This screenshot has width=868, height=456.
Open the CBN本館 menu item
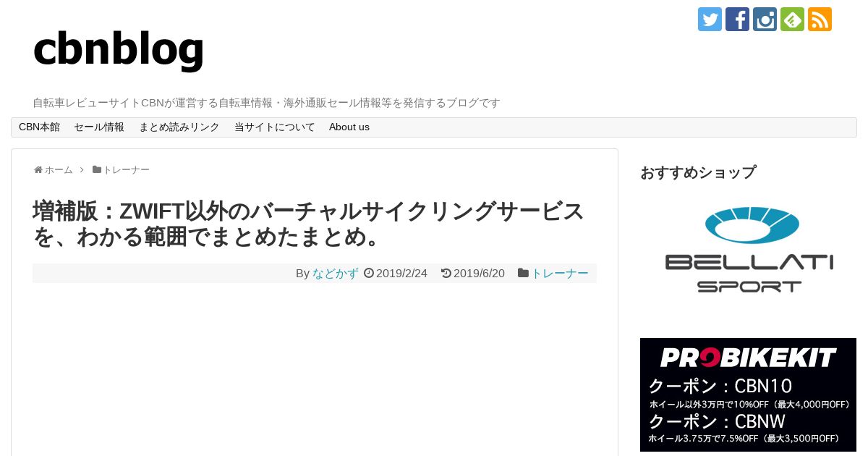[x=39, y=127]
